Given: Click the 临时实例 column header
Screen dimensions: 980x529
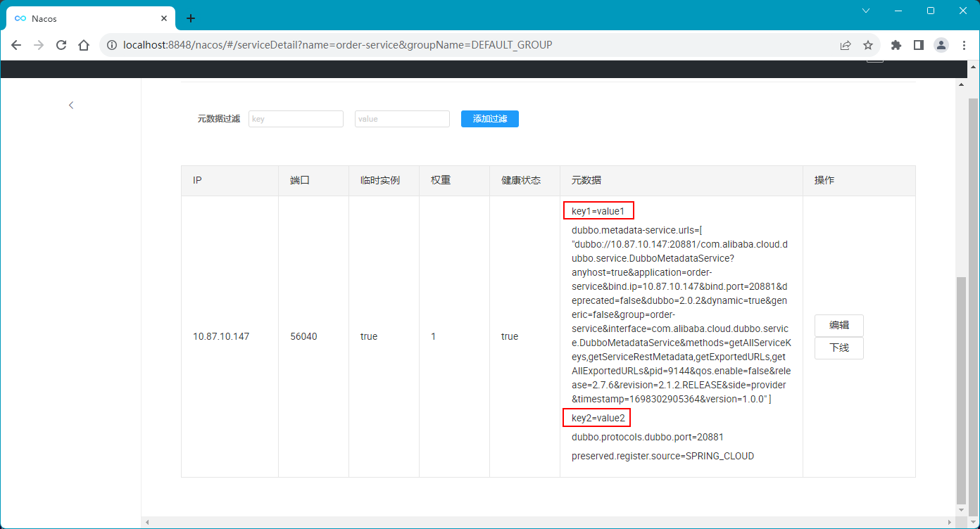Looking at the screenshot, I should pos(384,181).
